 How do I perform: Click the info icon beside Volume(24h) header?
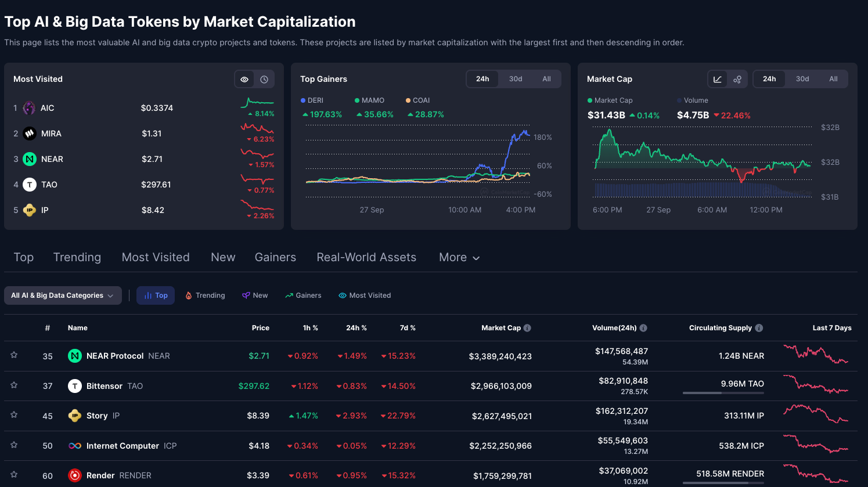[x=643, y=328]
